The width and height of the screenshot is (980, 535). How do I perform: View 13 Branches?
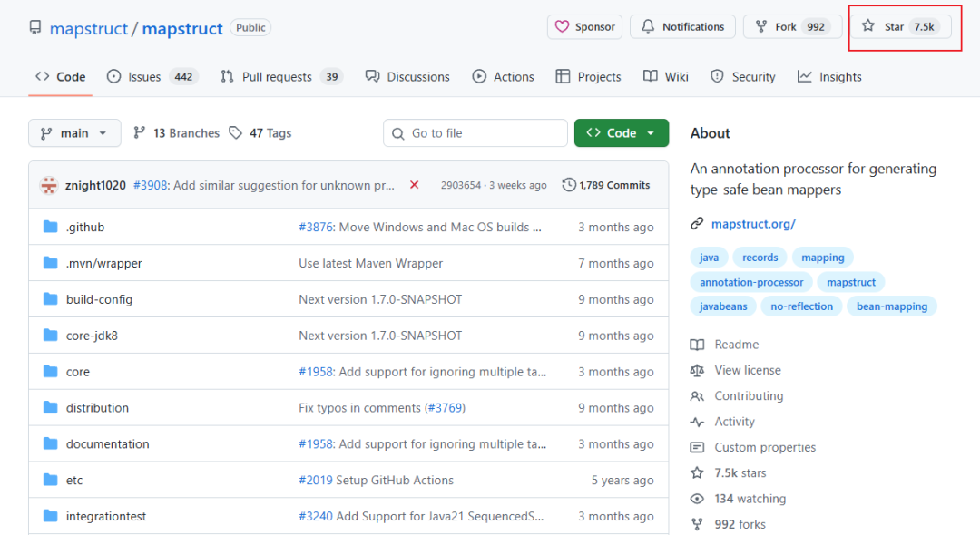tap(176, 133)
